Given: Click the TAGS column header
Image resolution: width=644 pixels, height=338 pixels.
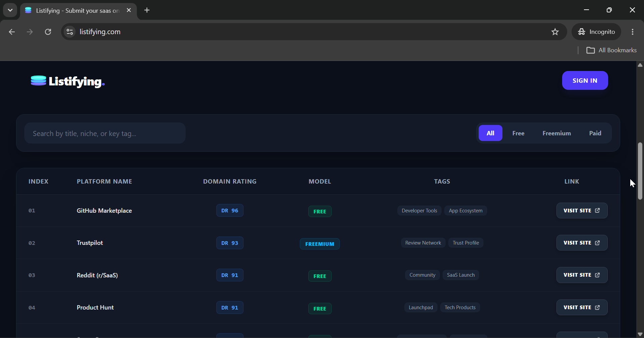Looking at the screenshot, I should point(442,182).
